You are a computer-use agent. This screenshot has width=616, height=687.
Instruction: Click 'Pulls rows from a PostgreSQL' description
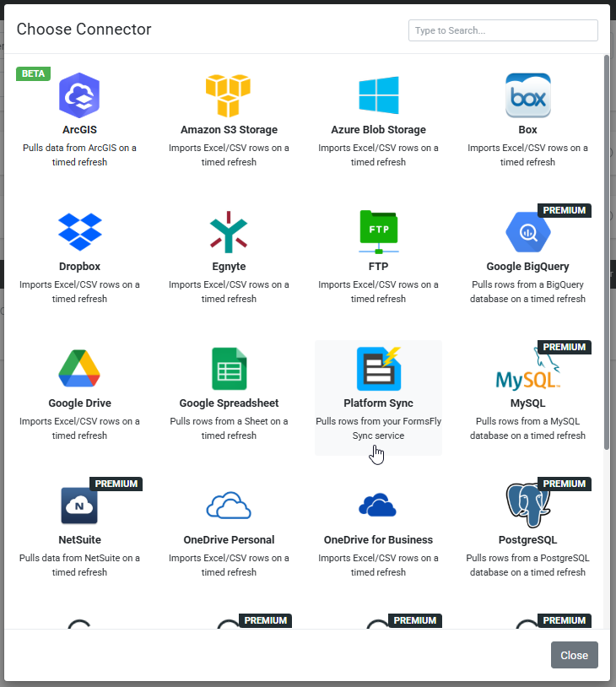pos(528,565)
